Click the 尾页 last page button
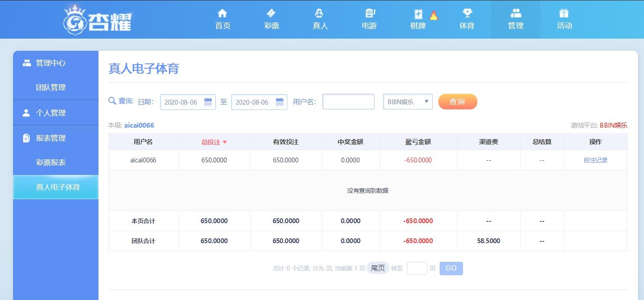 [378, 268]
